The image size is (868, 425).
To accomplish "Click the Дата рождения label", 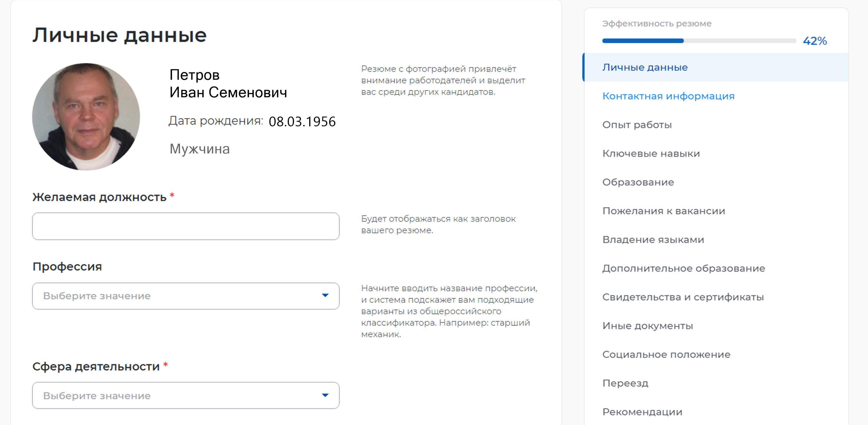I will (x=216, y=121).
